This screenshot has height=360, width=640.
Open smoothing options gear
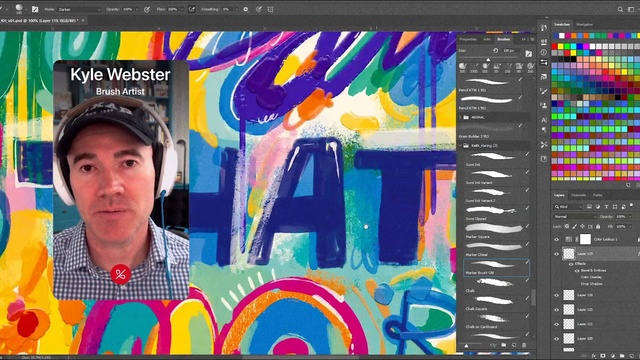point(246,9)
